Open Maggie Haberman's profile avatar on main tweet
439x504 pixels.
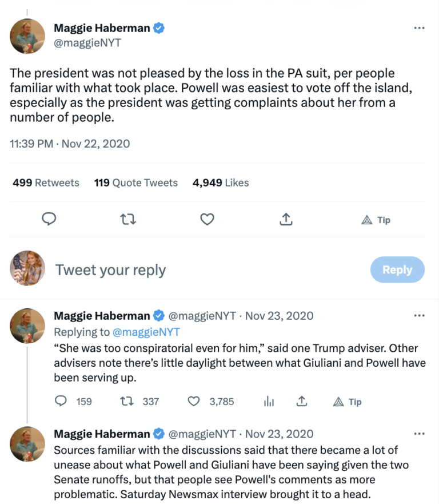coord(28,35)
